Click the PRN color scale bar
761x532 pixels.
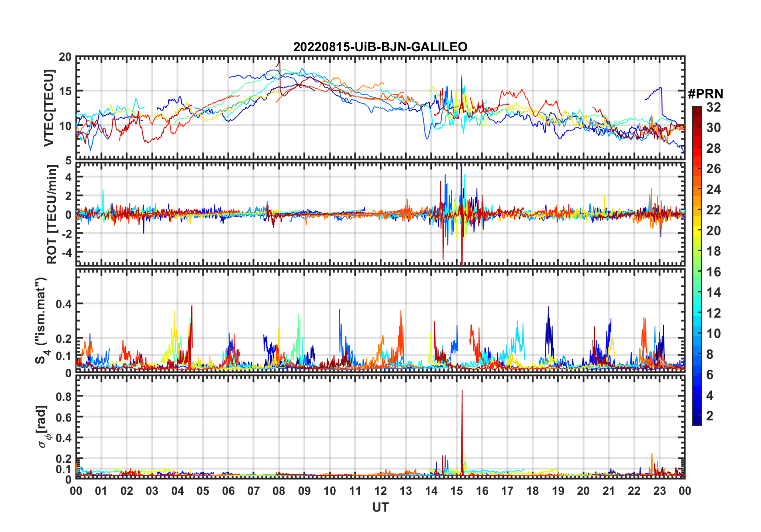(x=697, y=266)
